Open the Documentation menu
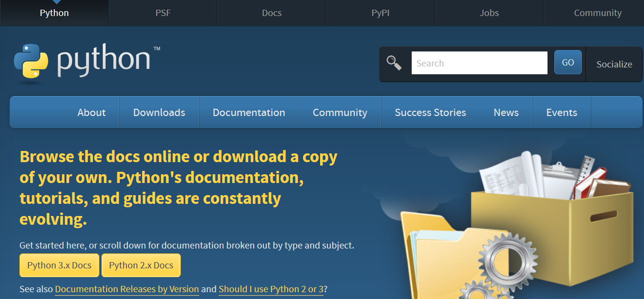 tap(249, 113)
